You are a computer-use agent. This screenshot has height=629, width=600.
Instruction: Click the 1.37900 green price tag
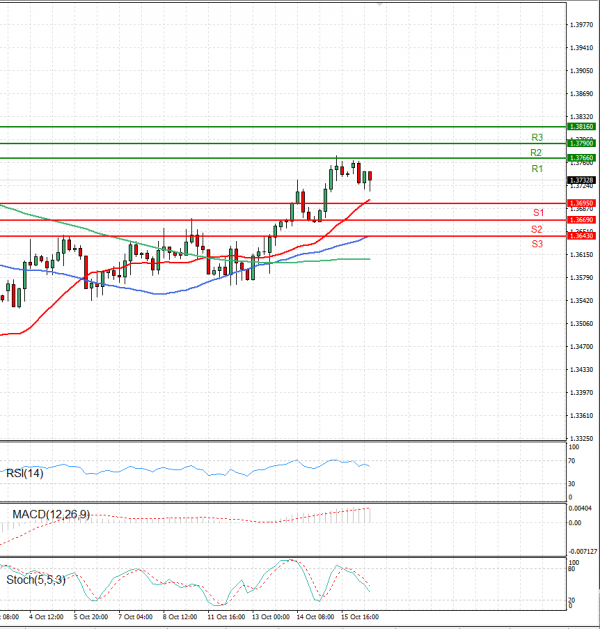click(582, 143)
